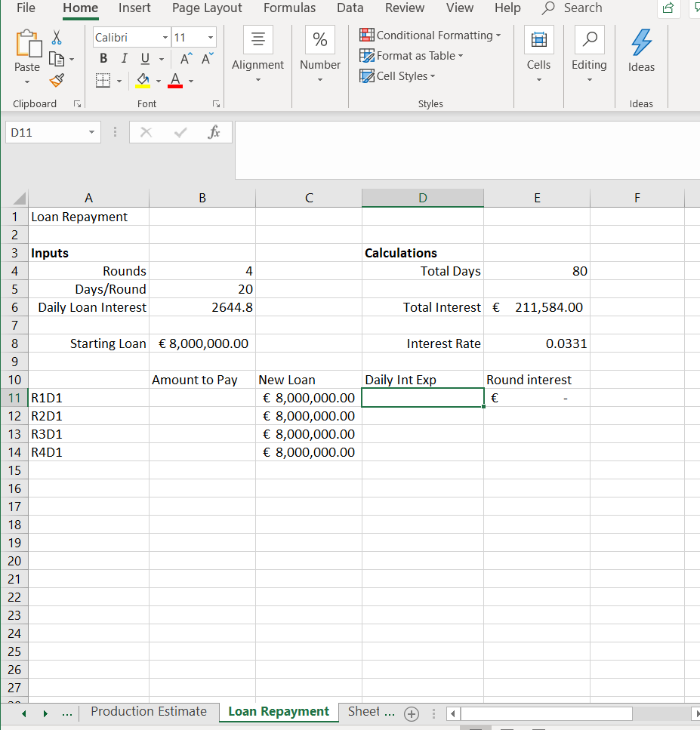This screenshot has width=700, height=730.
Task: Apply Bold formatting
Action: 103,58
